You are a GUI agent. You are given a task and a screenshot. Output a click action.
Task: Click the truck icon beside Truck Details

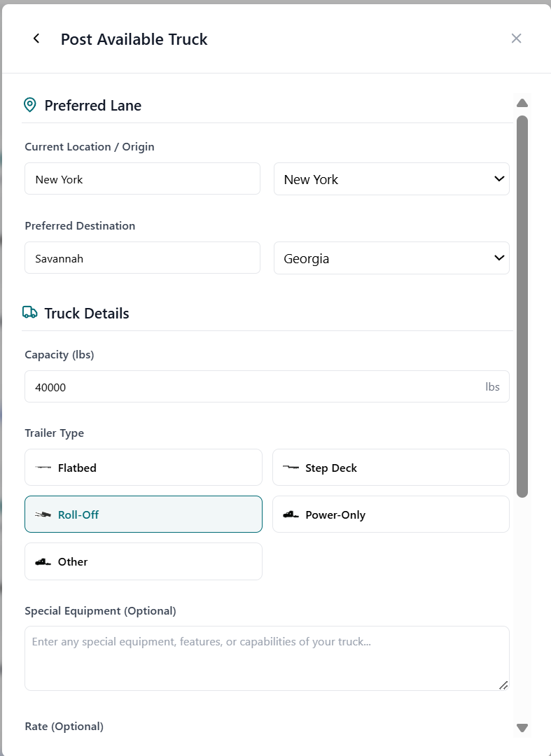pyautogui.click(x=29, y=313)
